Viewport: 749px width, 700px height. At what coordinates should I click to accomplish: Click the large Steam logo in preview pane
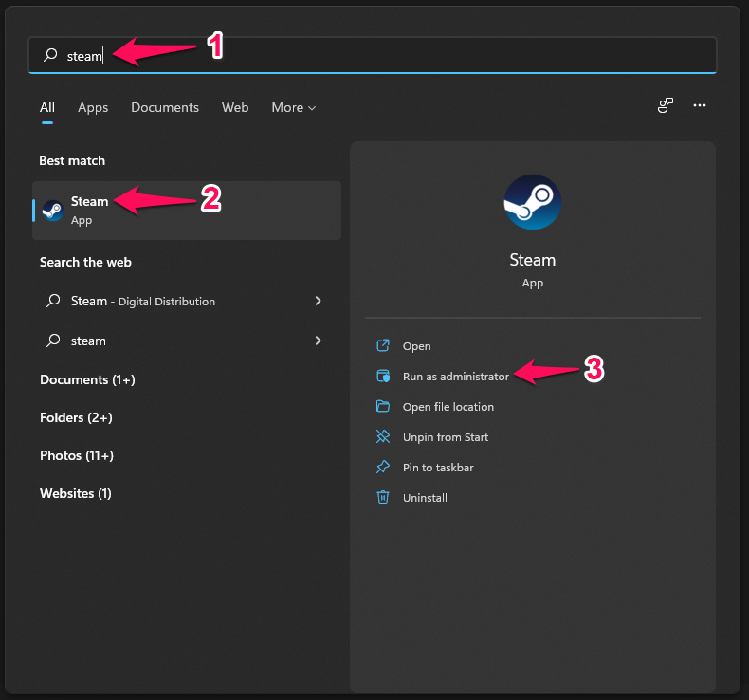(x=532, y=202)
